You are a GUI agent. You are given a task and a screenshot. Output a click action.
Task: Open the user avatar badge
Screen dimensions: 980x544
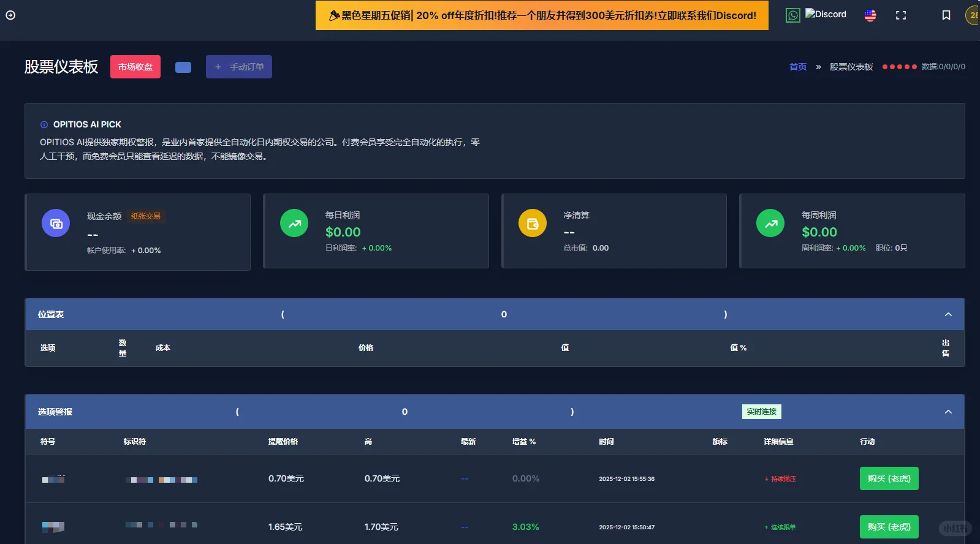pos(973,15)
